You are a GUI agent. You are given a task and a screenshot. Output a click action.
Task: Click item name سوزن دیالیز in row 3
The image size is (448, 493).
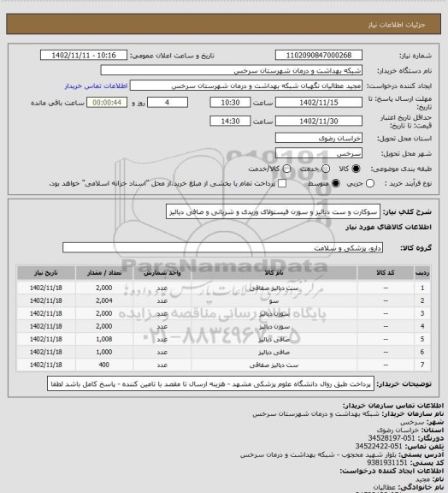tap(274, 313)
